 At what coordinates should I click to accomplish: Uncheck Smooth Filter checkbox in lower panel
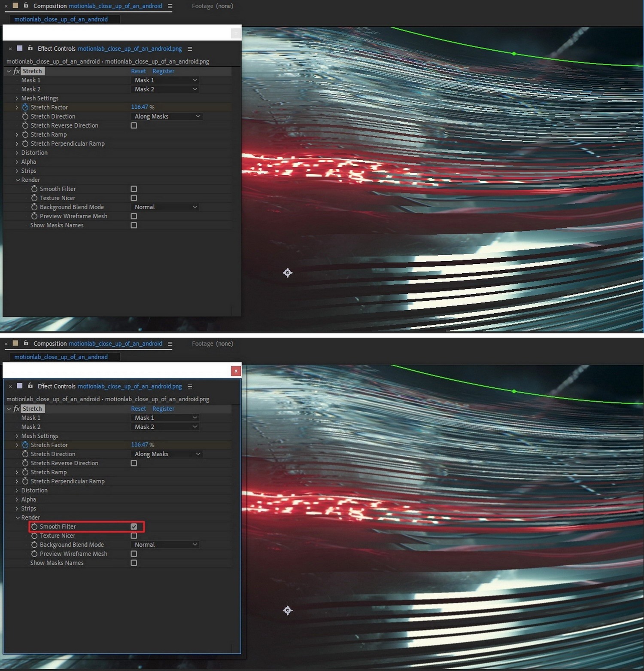point(134,527)
